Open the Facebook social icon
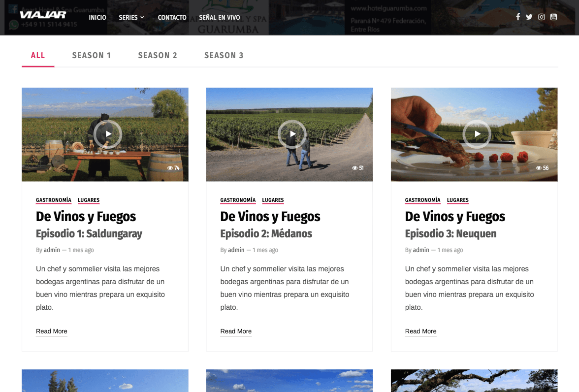The image size is (579, 392). click(x=518, y=17)
